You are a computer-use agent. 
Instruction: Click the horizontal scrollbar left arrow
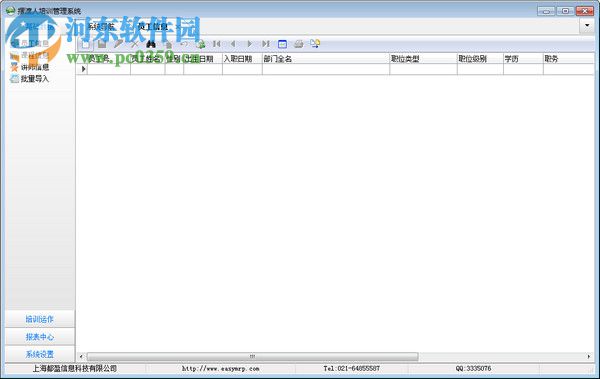tap(81, 356)
